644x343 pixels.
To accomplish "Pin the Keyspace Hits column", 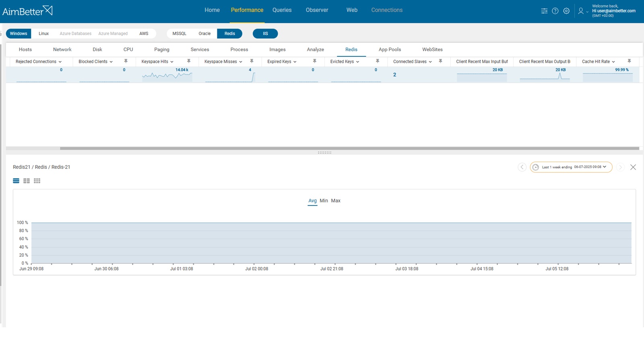I will (x=189, y=61).
